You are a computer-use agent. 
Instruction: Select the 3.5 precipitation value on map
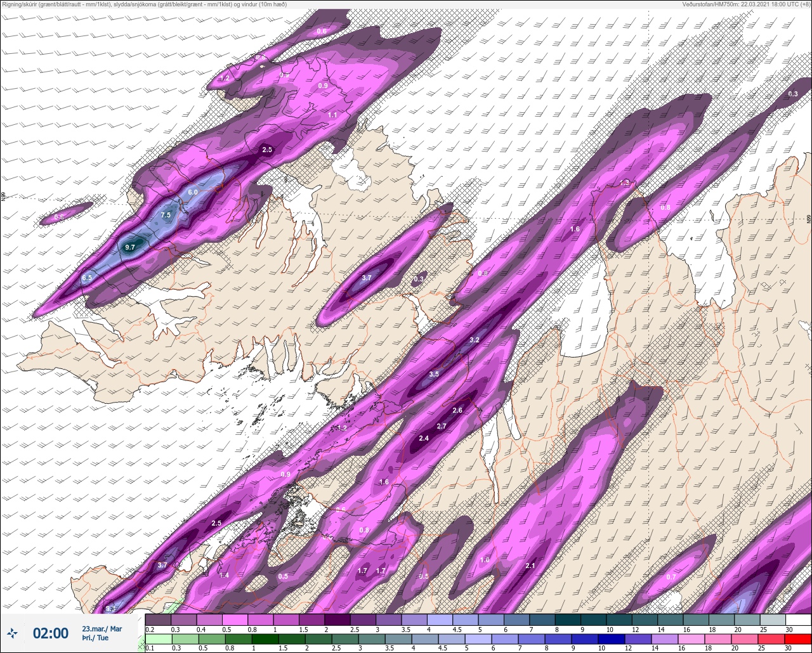[434, 374]
